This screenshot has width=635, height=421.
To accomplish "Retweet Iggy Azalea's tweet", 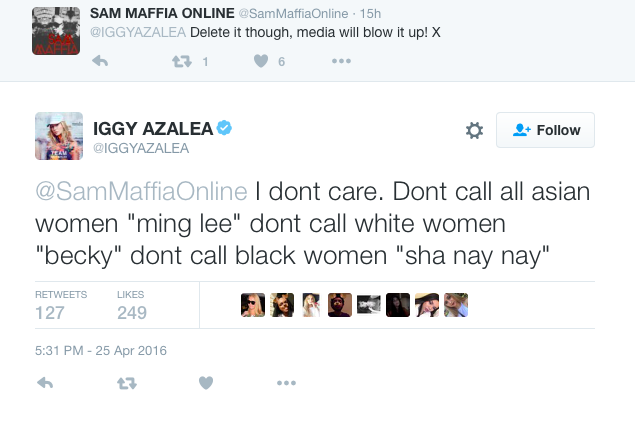I will tap(126, 383).
